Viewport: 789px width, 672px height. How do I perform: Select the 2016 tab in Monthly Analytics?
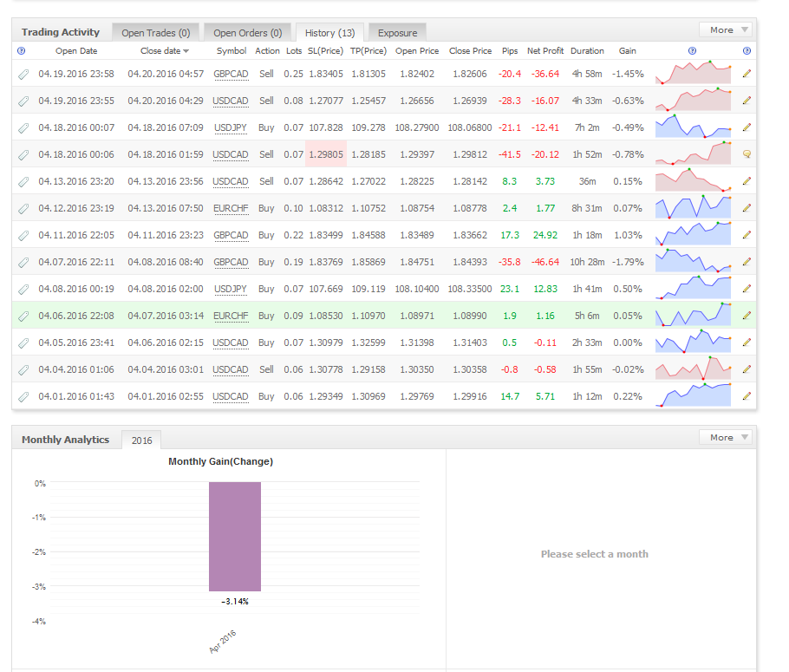tap(141, 440)
